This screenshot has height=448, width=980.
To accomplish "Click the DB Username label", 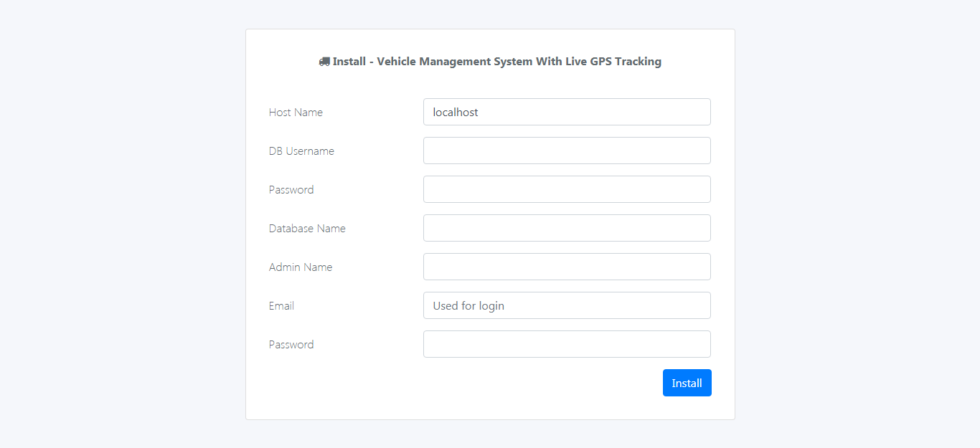I will [x=301, y=151].
